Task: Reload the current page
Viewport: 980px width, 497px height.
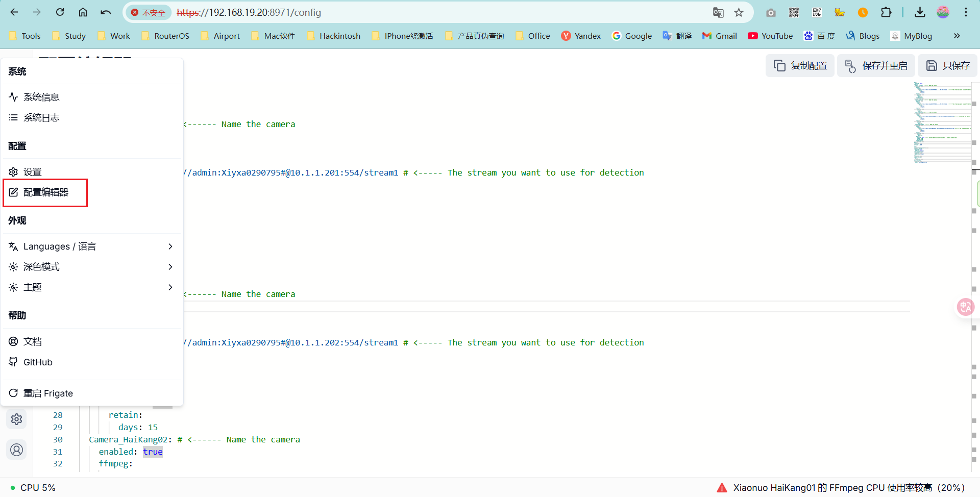Action: point(60,12)
